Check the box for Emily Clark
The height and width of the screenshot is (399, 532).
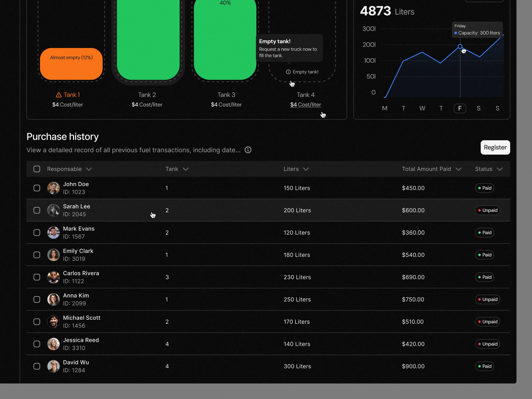point(37,255)
